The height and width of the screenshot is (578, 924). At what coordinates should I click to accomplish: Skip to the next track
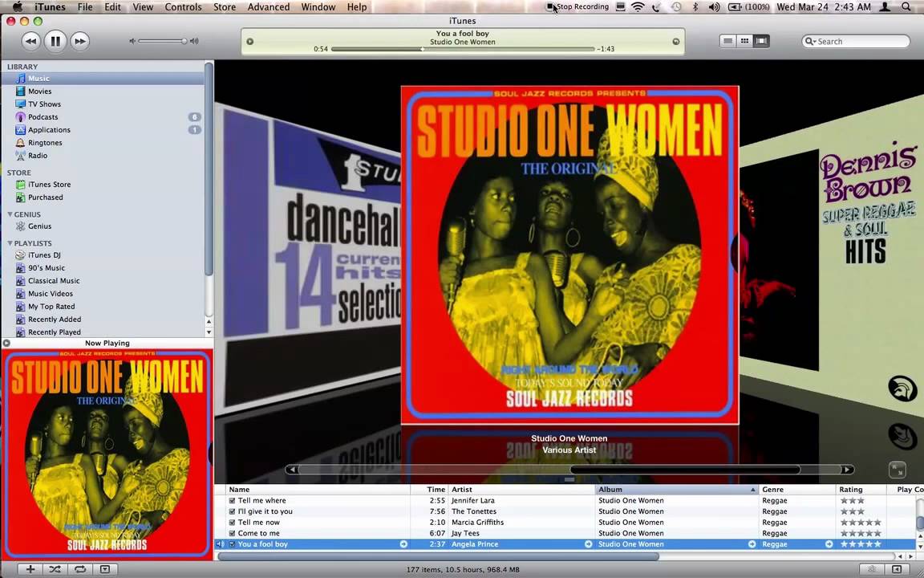coord(79,41)
